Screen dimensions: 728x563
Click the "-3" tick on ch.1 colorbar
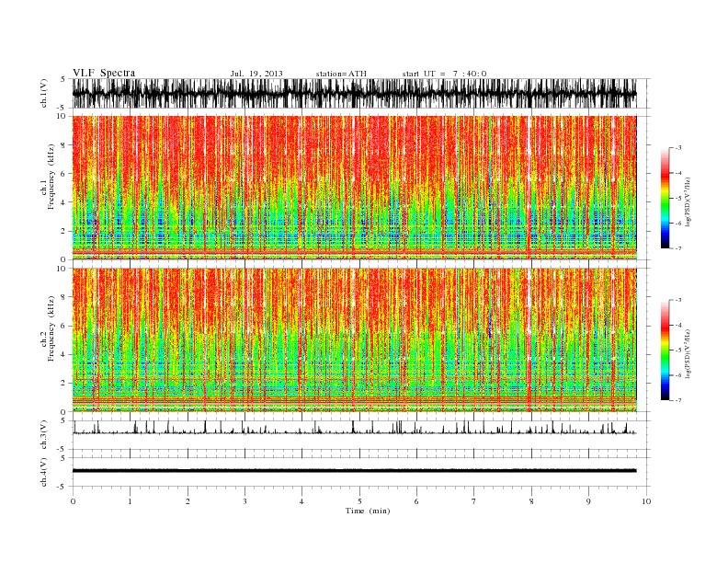click(x=678, y=148)
